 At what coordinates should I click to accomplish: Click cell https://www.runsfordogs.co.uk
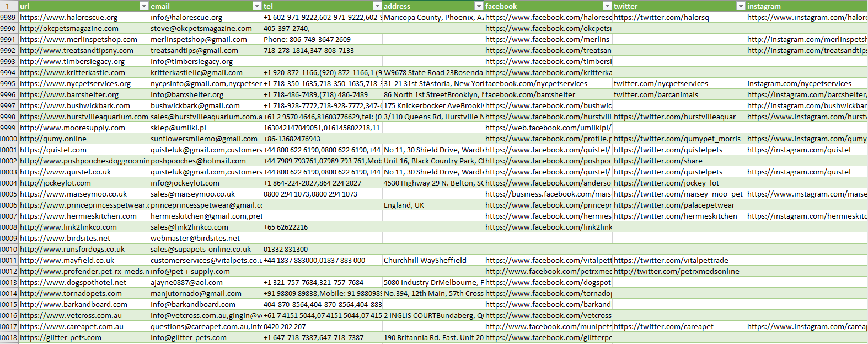[x=84, y=249]
